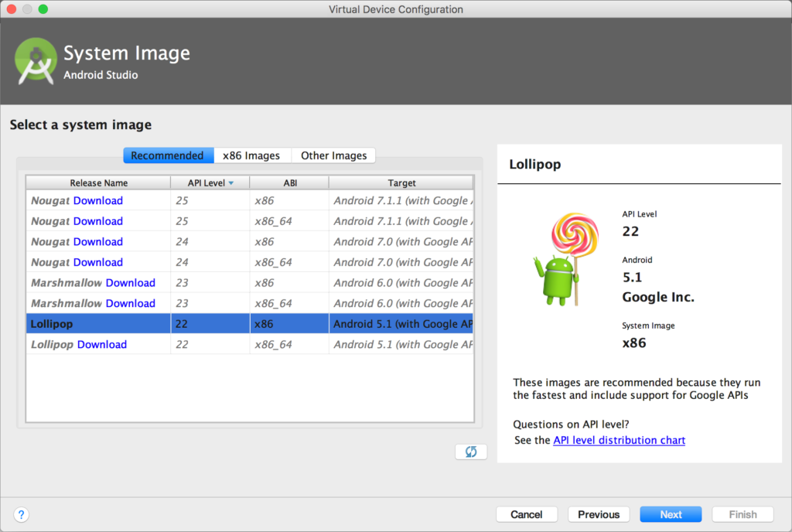Click x86_64 ABI in the Nougat API 24 row
Screen dimensions: 792x532
coord(289,262)
